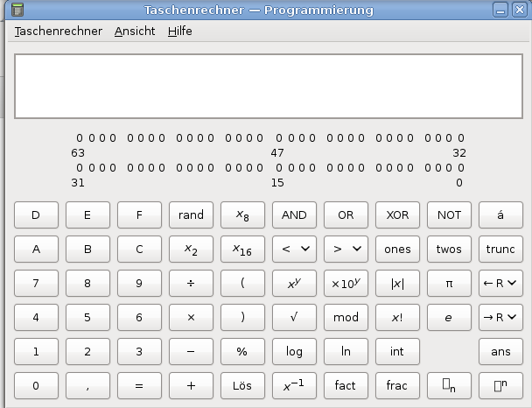Viewport: 532px width, 408px height.
Task: Click digit 6 button
Action: tap(139, 317)
